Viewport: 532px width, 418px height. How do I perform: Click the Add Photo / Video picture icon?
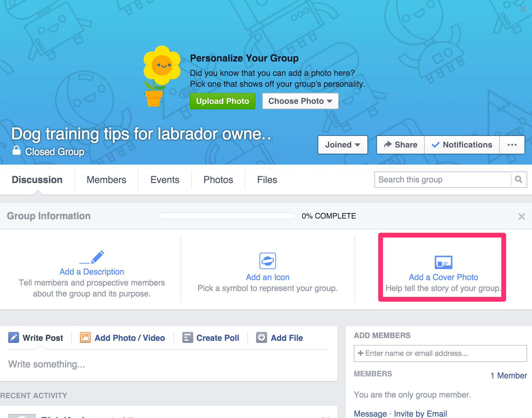coord(85,337)
